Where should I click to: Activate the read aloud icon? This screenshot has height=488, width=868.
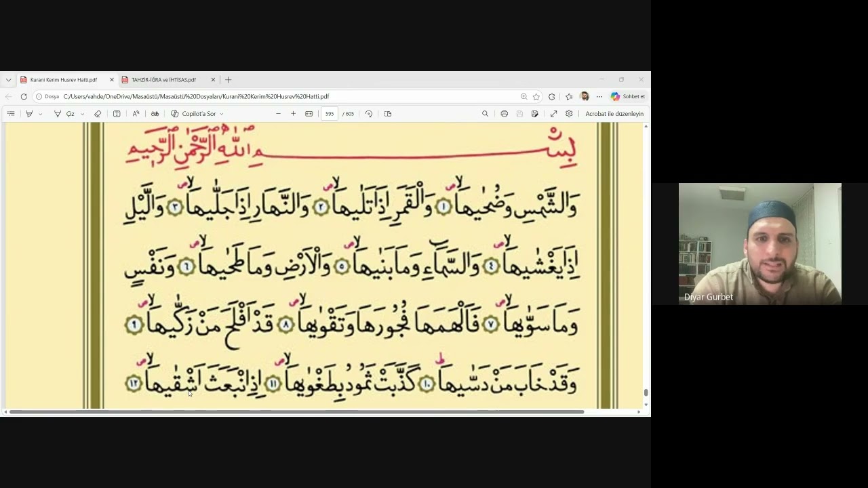click(136, 114)
